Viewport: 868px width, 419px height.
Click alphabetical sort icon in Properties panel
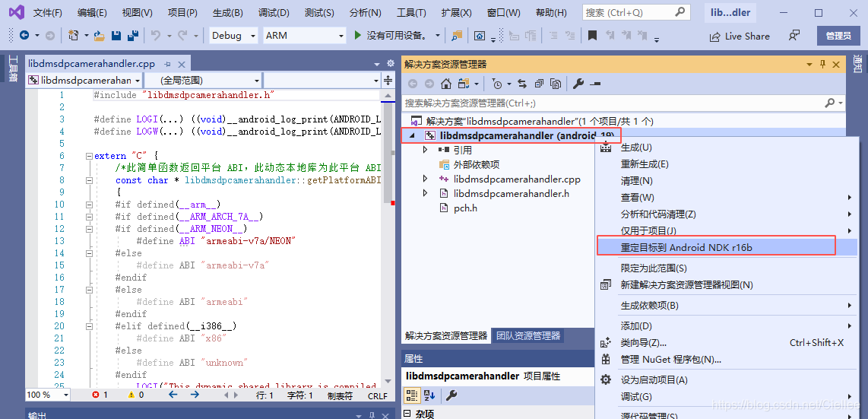coord(429,395)
